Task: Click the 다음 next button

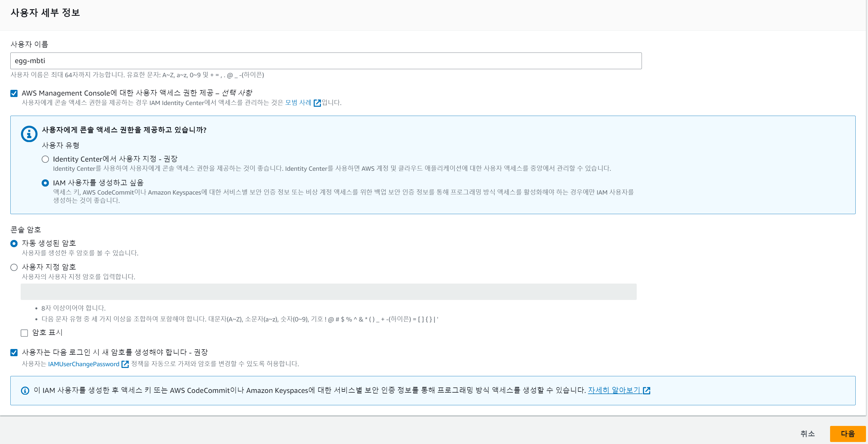Action: click(848, 434)
